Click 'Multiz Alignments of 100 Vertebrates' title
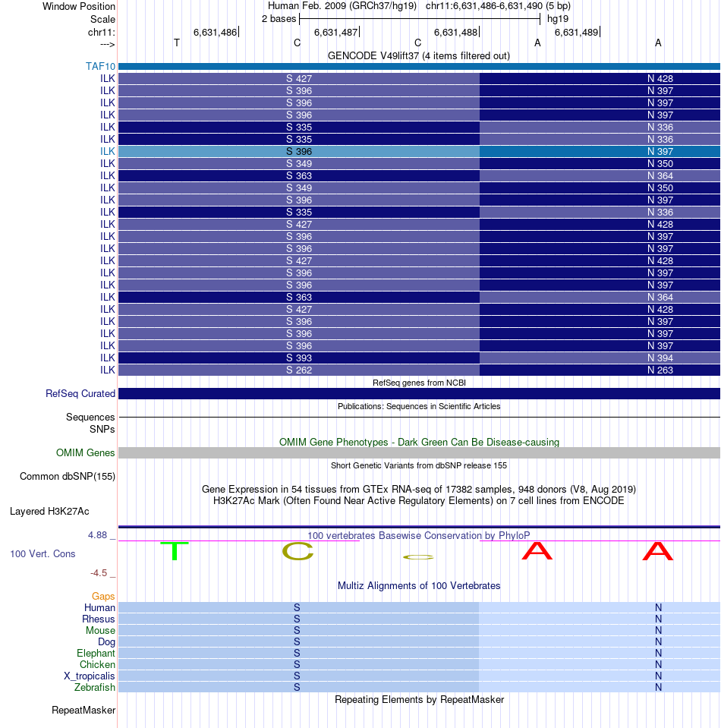This screenshot has width=721, height=728. (x=419, y=585)
